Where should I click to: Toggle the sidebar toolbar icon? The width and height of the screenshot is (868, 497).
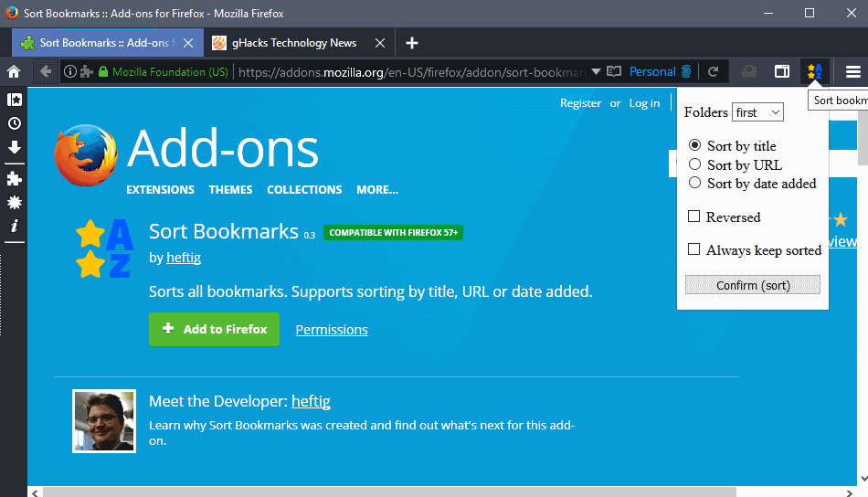(781, 71)
